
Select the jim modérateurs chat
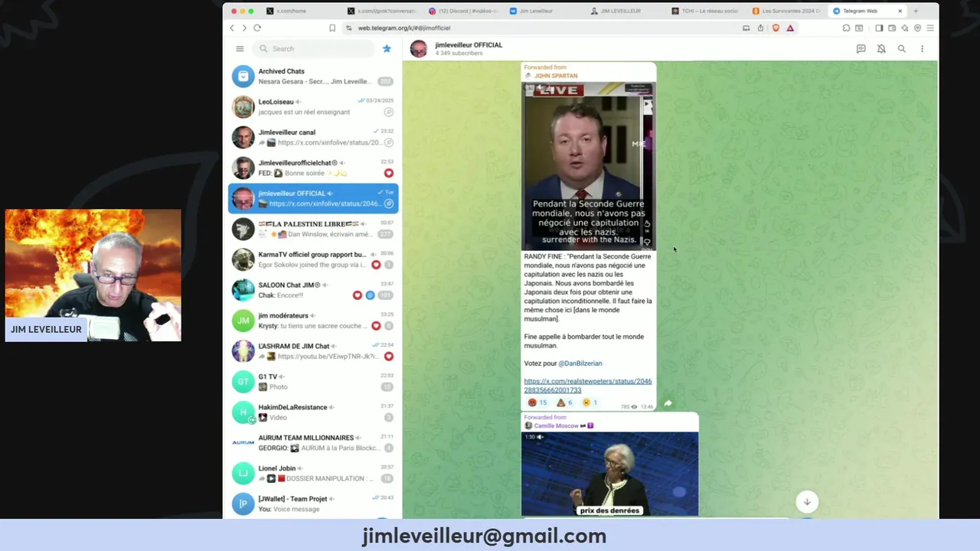[x=313, y=321]
